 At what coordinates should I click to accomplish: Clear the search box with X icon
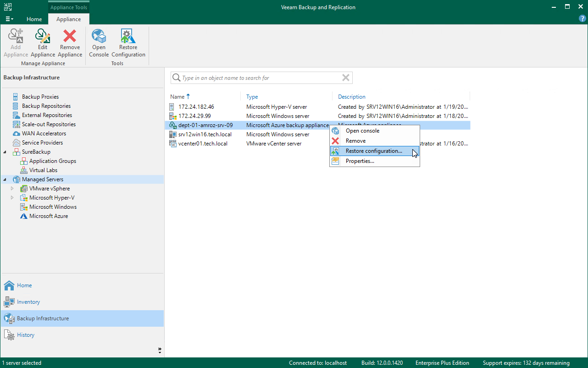346,78
